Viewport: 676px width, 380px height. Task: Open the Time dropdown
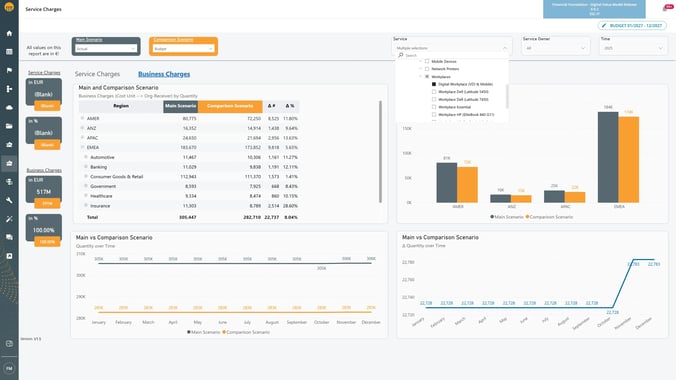click(x=632, y=48)
